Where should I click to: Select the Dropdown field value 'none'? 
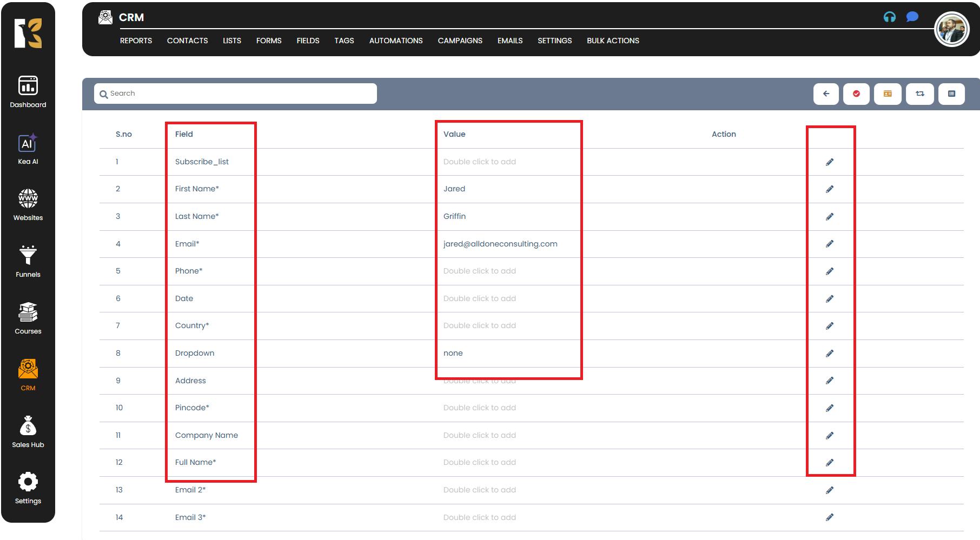tap(453, 353)
